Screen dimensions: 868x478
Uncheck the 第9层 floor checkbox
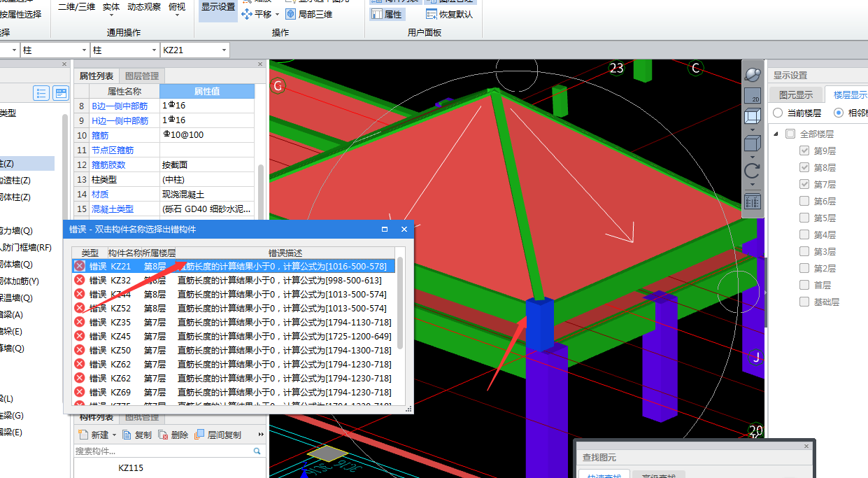click(x=804, y=150)
